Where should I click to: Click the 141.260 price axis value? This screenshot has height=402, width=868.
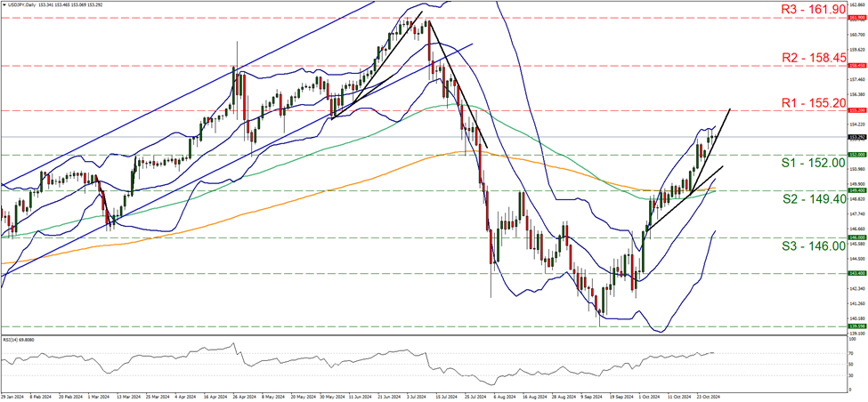coord(857,303)
